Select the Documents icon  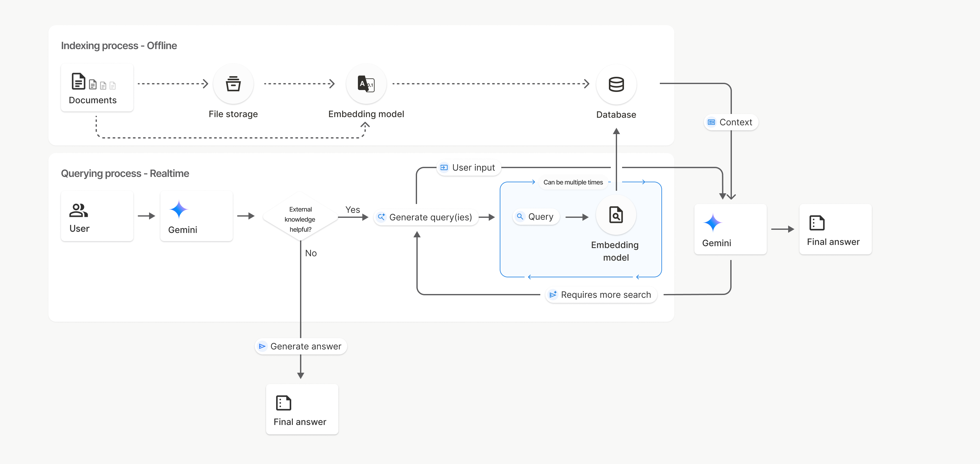pos(78,81)
